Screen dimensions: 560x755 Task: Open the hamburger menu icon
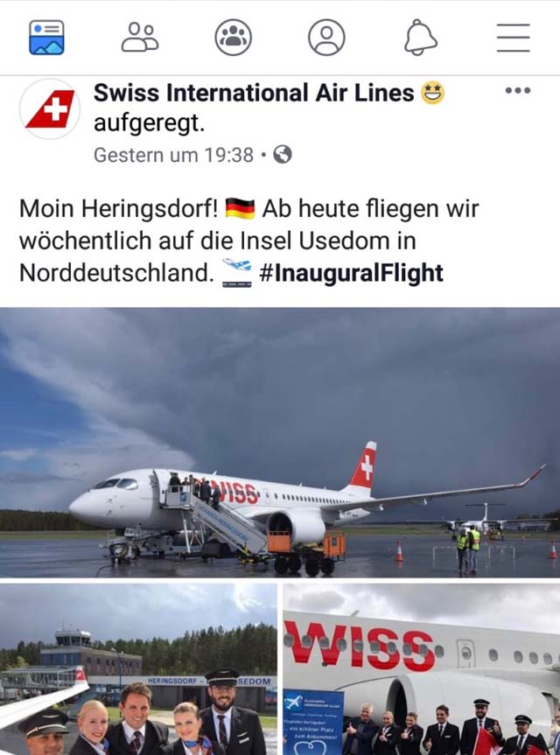(514, 38)
